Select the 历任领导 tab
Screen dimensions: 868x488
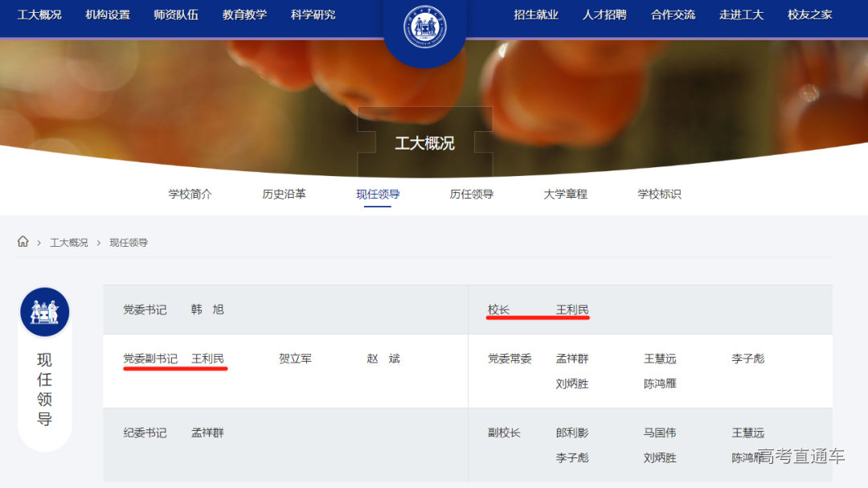click(x=472, y=194)
